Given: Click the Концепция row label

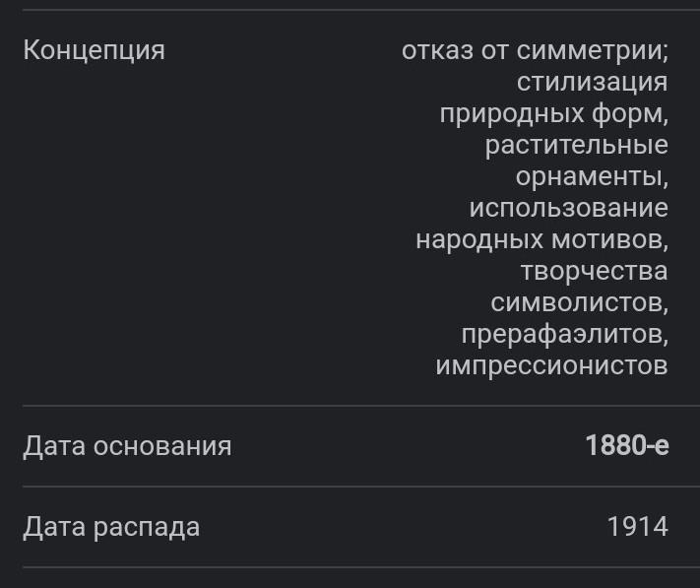Looking at the screenshot, I should [x=94, y=49].
